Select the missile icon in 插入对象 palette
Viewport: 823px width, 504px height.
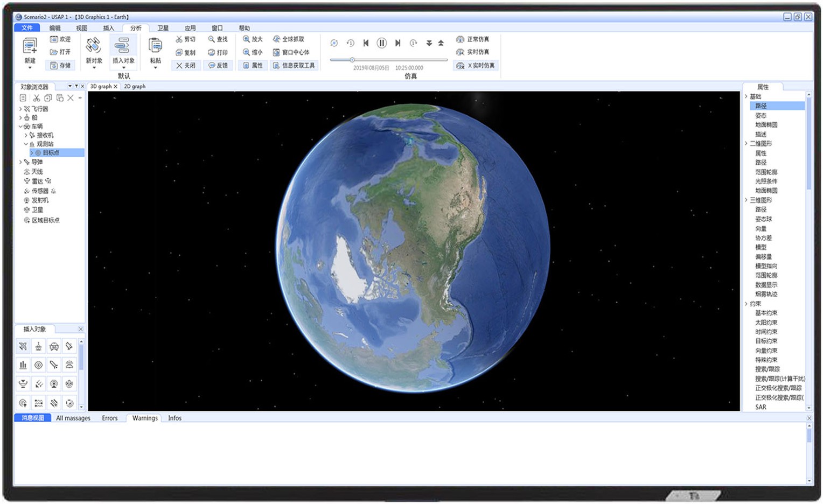pyautogui.click(x=54, y=365)
